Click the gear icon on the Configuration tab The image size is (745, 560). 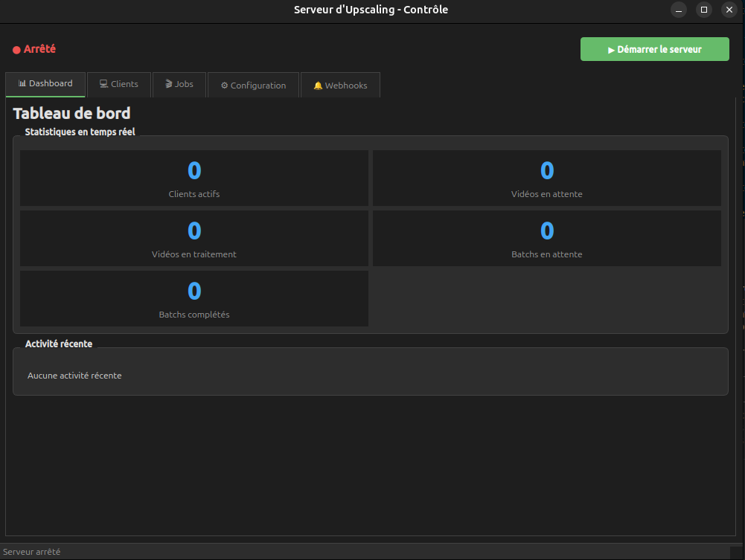[x=224, y=85]
